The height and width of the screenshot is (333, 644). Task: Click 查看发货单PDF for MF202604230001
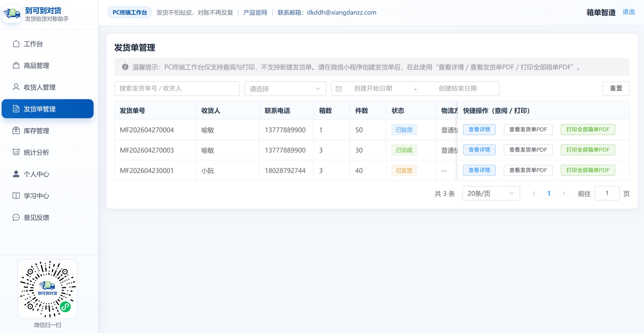[x=528, y=170]
